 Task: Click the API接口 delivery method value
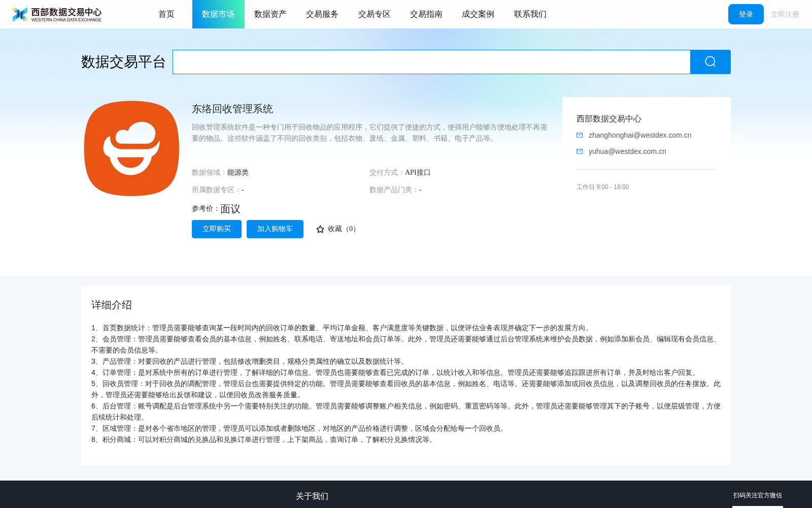(x=418, y=173)
